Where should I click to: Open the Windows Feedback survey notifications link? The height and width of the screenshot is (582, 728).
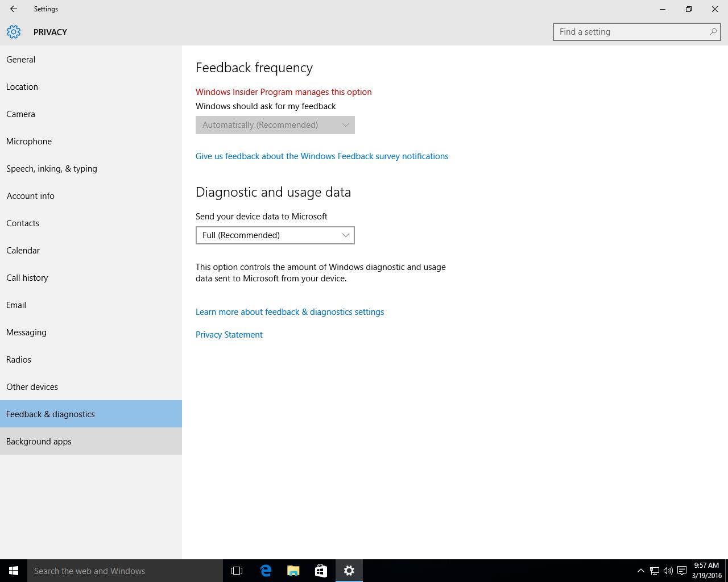click(322, 156)
